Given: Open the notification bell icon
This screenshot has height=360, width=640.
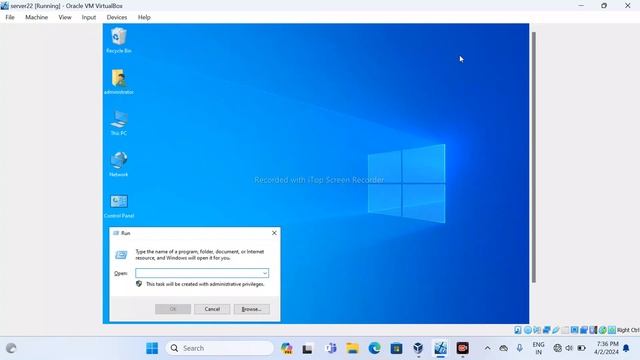Looking at the screenshot, I should point(626,348).
